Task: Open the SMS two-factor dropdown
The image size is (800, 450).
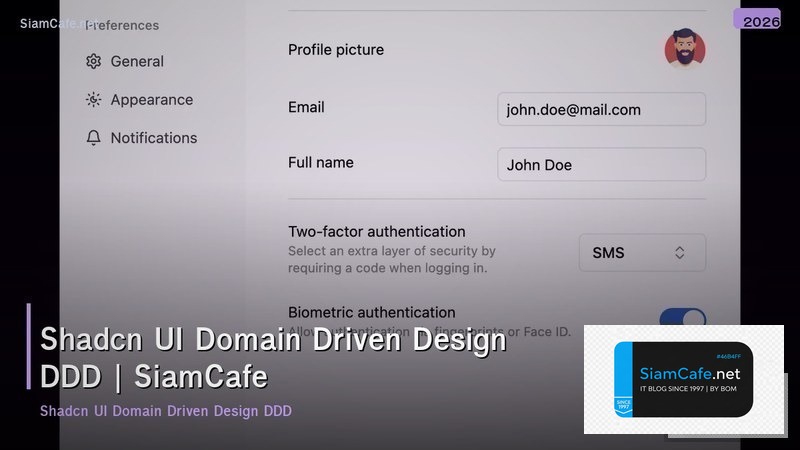Action: (642, 253)
